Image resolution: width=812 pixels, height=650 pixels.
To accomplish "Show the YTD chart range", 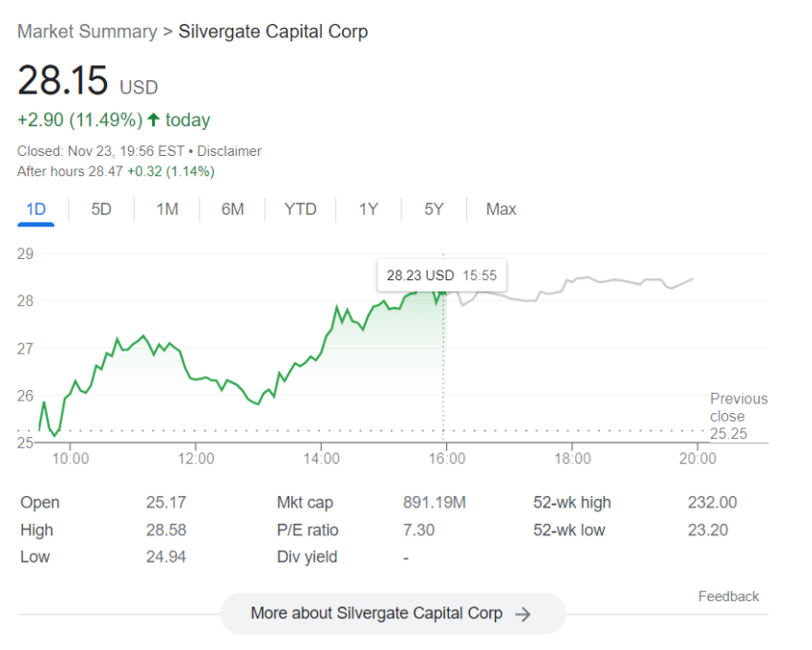I will [300, 209].
